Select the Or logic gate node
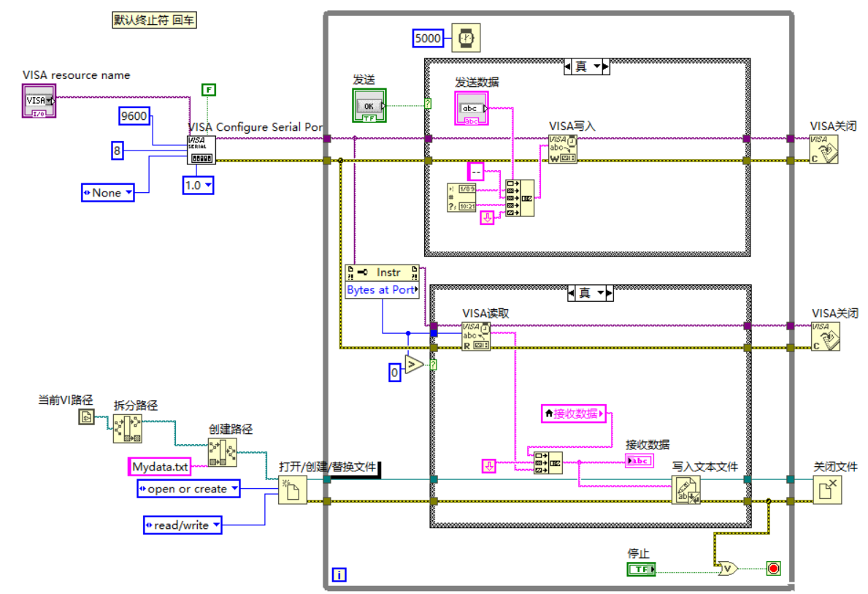The width and height of the screenshot is (868, 594). (x=727, y=568)
